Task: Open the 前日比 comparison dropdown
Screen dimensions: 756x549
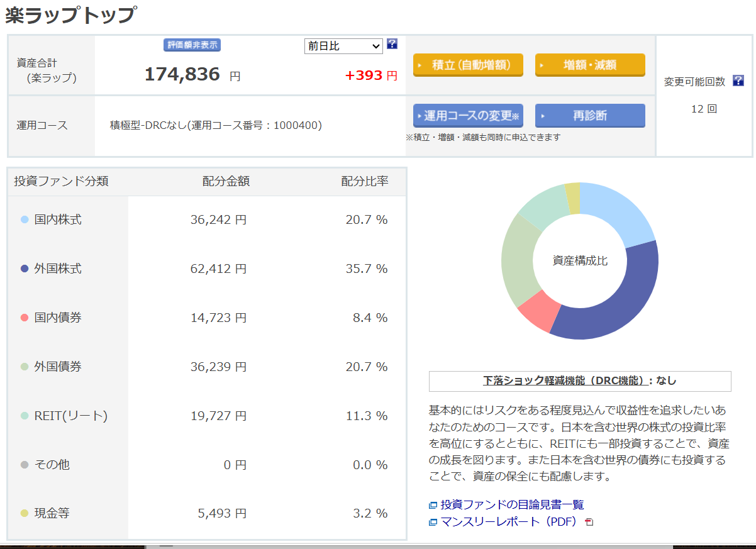Action: pyautogui.click(x=343, y=46)
